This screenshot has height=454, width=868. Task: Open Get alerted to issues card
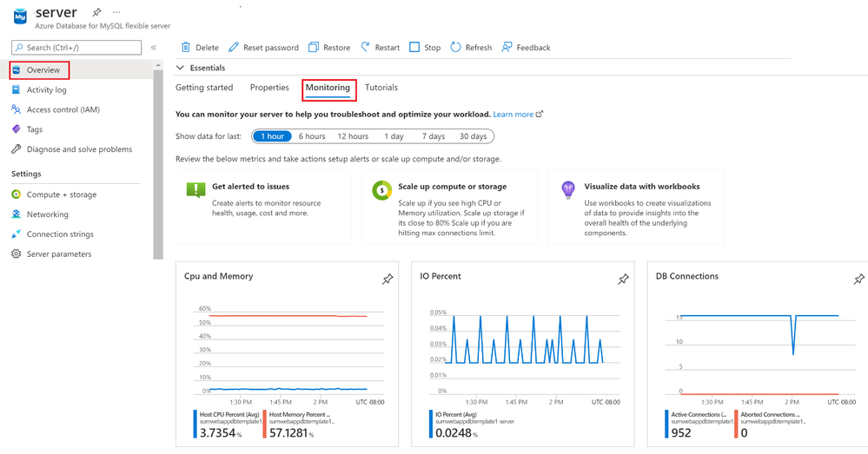tap(263, 207)
